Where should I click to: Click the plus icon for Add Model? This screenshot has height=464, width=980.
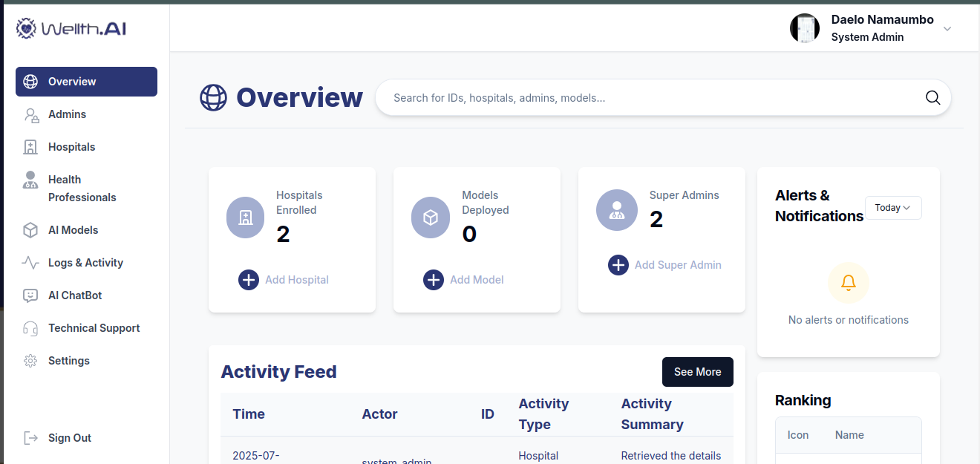coord(434,280)
